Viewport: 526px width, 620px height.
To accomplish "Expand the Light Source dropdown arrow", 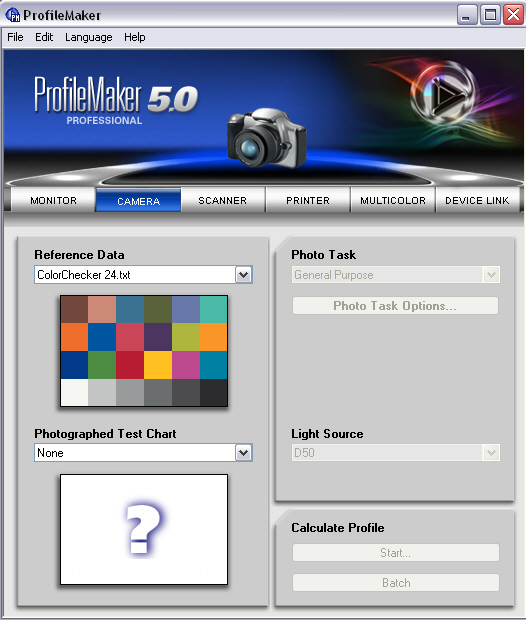I will click(491, 453).
